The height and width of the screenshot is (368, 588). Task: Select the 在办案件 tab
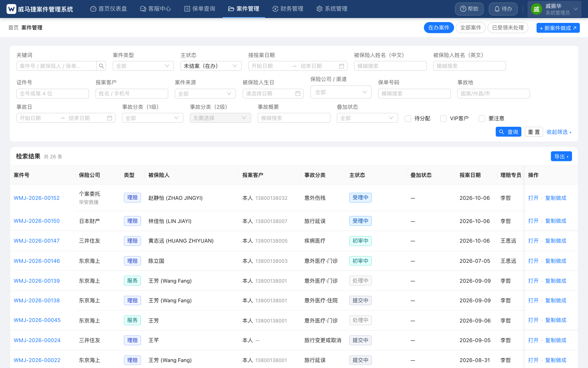click(x=439, y=28)
